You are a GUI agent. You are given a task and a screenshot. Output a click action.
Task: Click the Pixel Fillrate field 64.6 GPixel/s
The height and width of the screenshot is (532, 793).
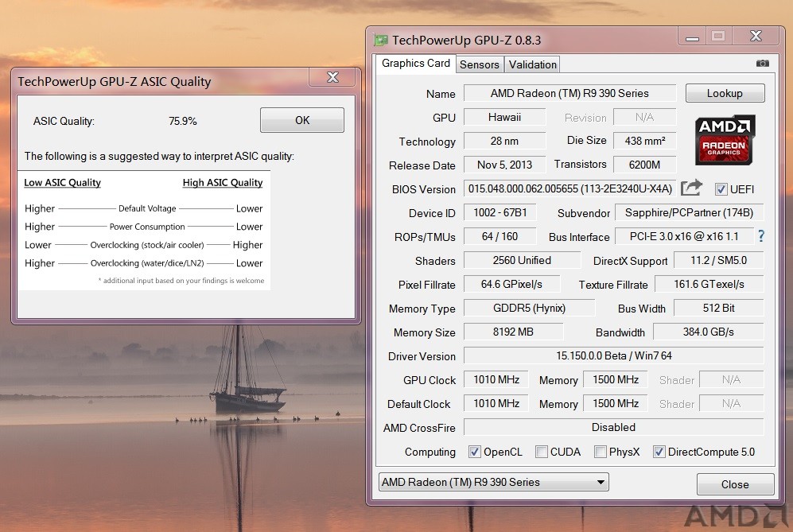coord(511,284)
